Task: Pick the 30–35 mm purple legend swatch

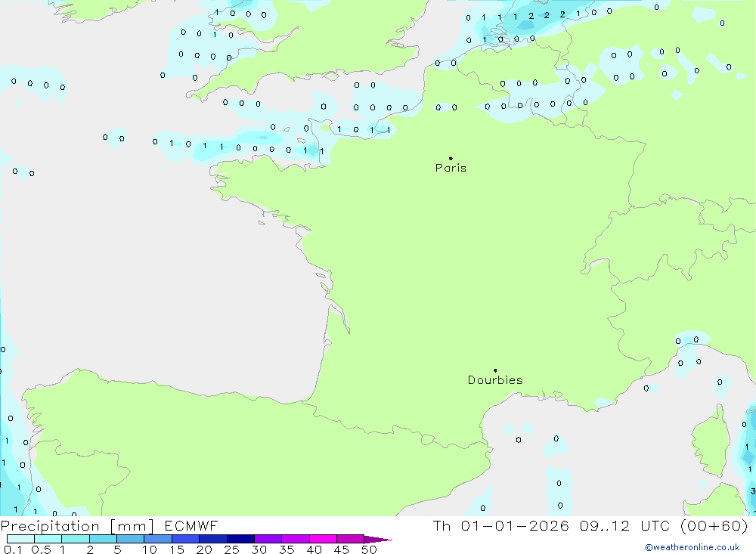Action: tap(268, 539)
